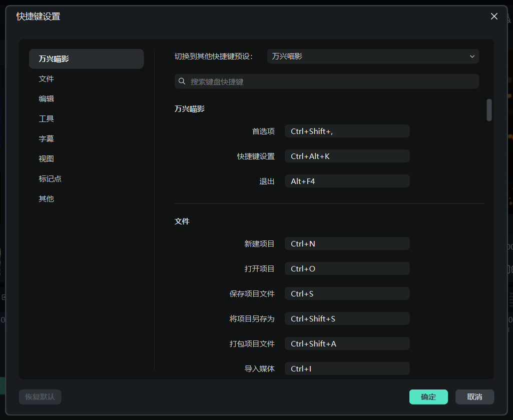Viewport: 513px width, 420px height.
Task: Click the 保存项目文件 label
Action: 252,294
